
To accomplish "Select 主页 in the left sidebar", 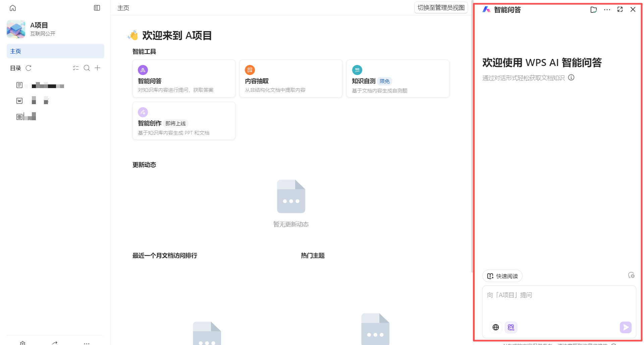I will point(55,51).
